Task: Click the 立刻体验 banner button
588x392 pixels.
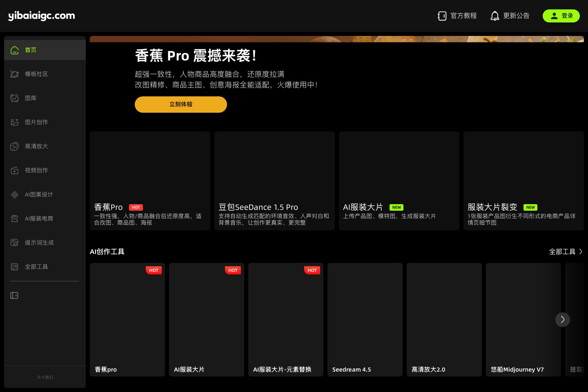Action: point(181,105)
